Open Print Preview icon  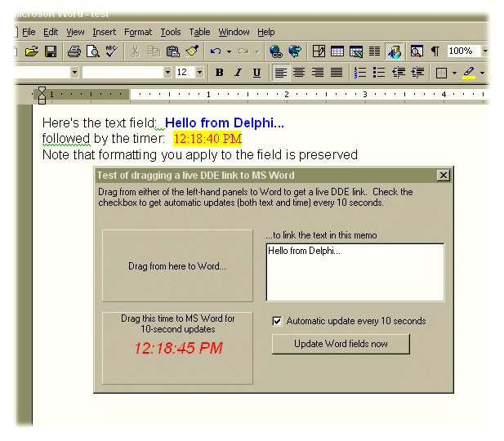click(93, 51)
